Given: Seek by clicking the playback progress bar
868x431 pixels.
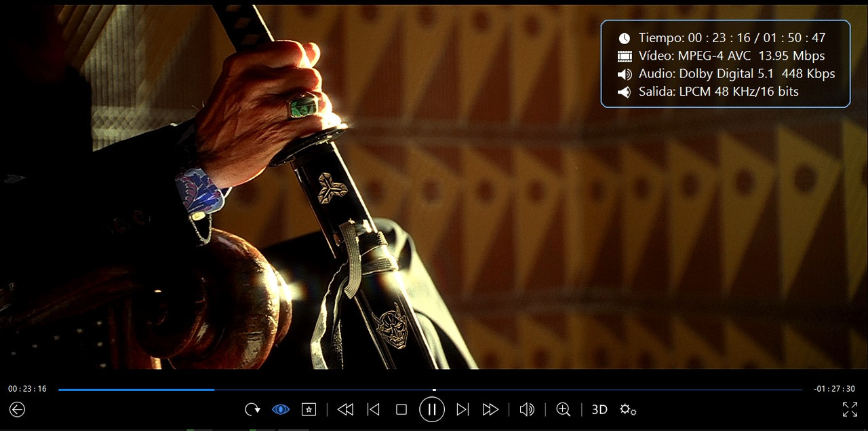Looking at the screenshot, I should point(430,390).
